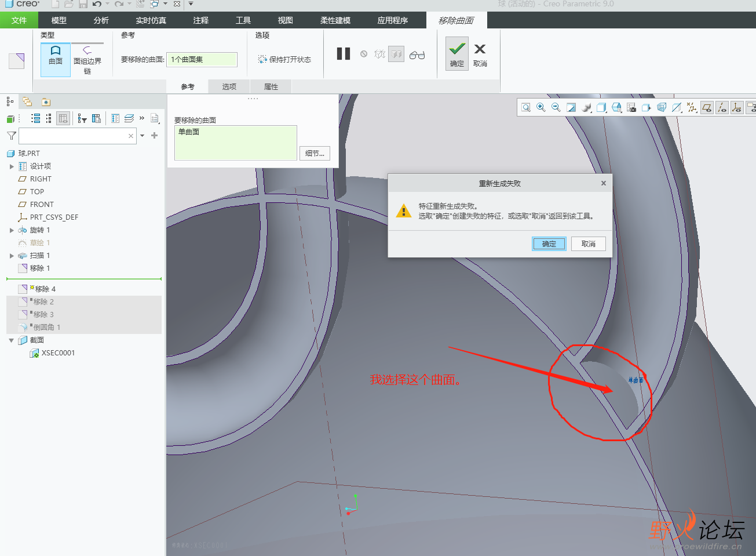Open the search filter dropdown arrow

143,136
